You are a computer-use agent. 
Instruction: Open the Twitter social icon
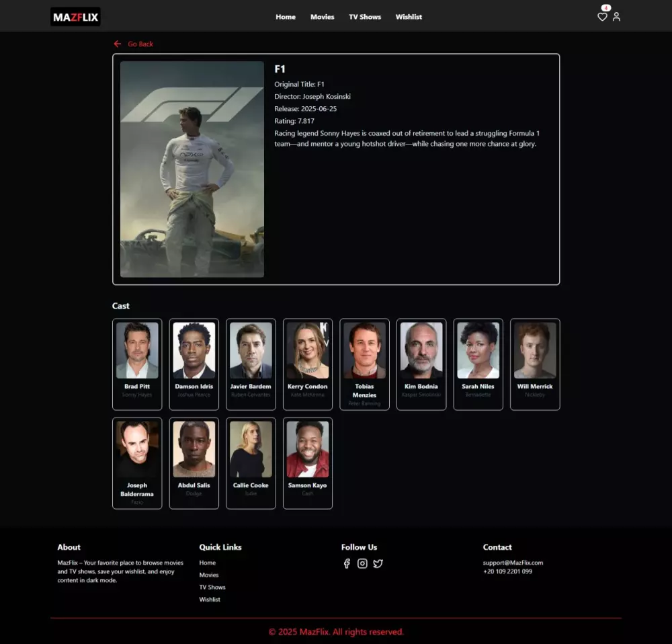pos(378,563)
